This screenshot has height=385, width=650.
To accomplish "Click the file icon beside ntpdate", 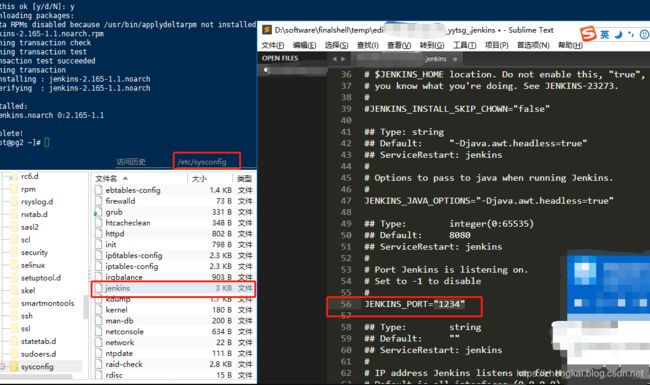I will [98, 353].
